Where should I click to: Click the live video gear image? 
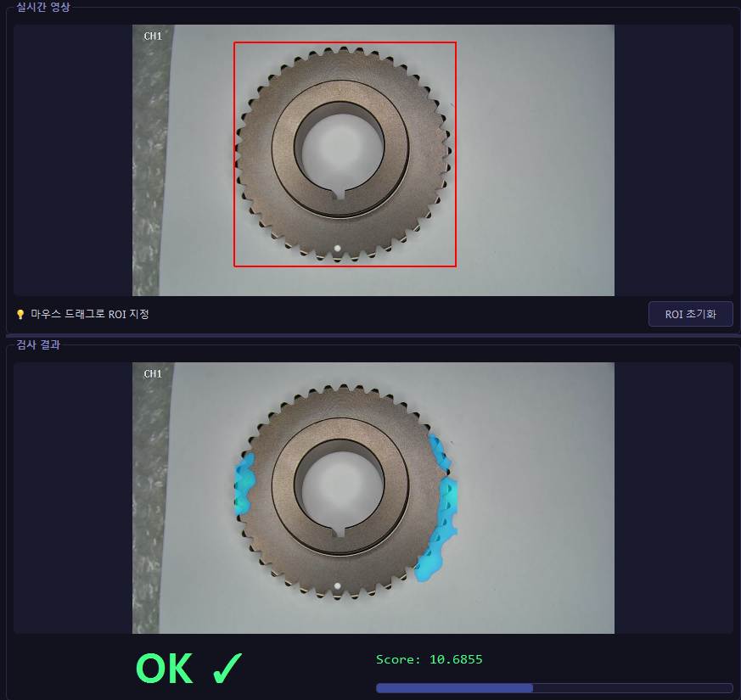click(373, 160)
